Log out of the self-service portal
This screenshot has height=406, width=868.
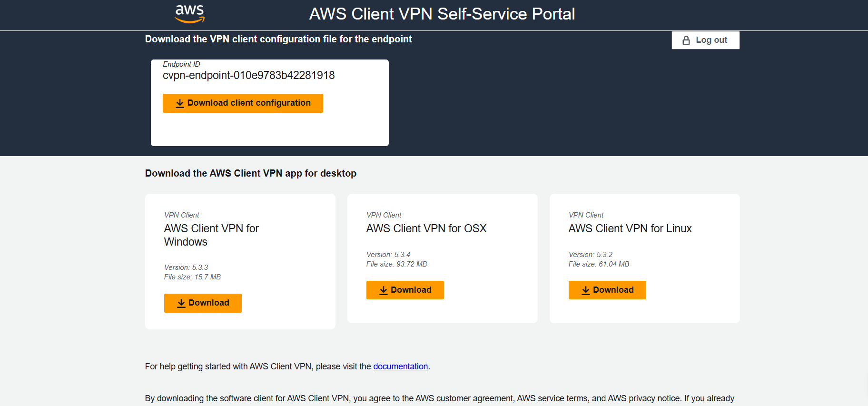pyautogui.click(x=705, y=40)
